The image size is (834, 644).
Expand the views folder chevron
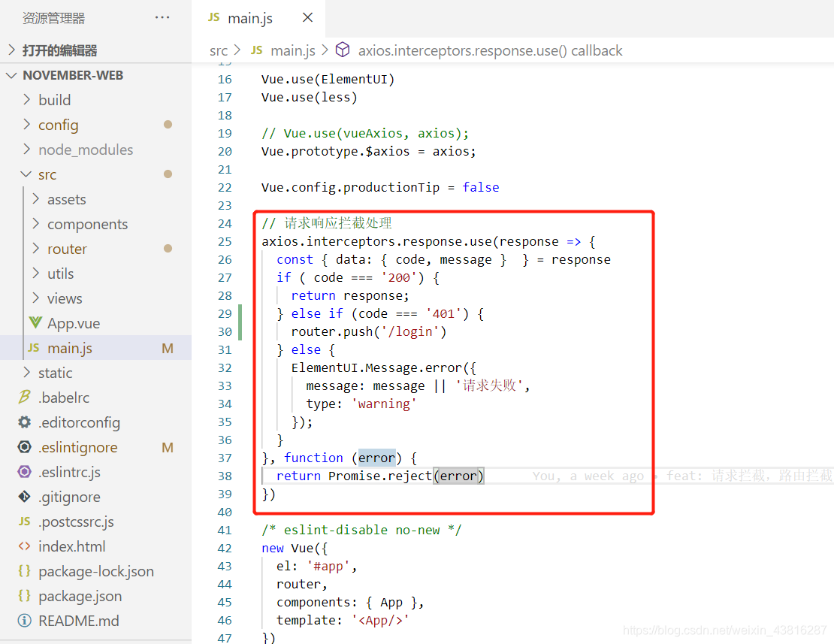(35, 298)
